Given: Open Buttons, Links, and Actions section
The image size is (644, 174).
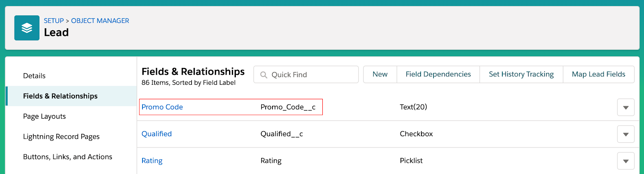Looking at the screenshot, I should pos(68,157).
